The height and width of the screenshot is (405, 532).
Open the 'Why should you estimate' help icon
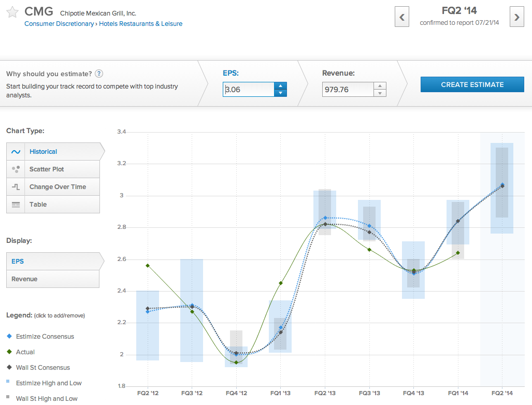point(99,74)
